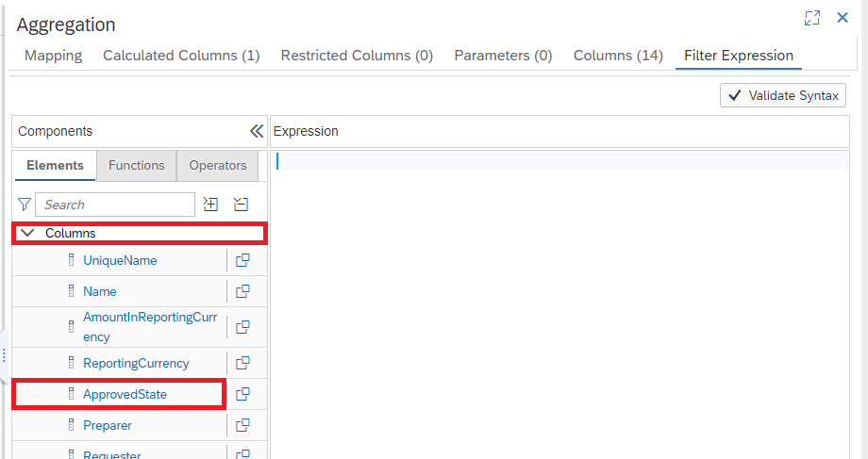
Task: Open the Operators tab in Components
Action: (x=218, y=165)
